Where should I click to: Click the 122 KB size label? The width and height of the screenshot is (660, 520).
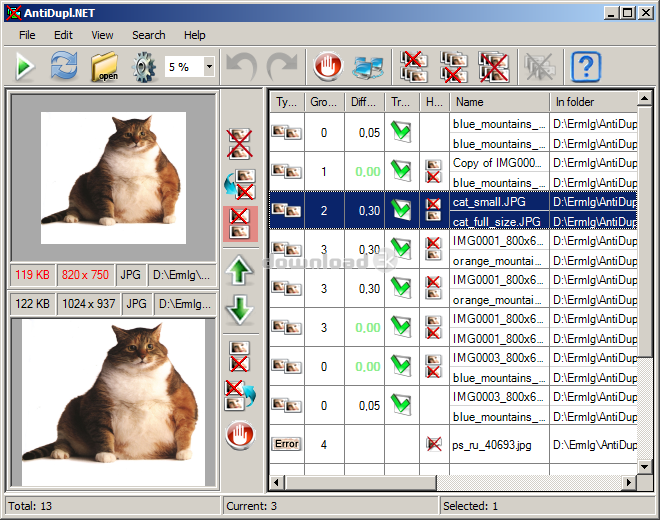32,304
